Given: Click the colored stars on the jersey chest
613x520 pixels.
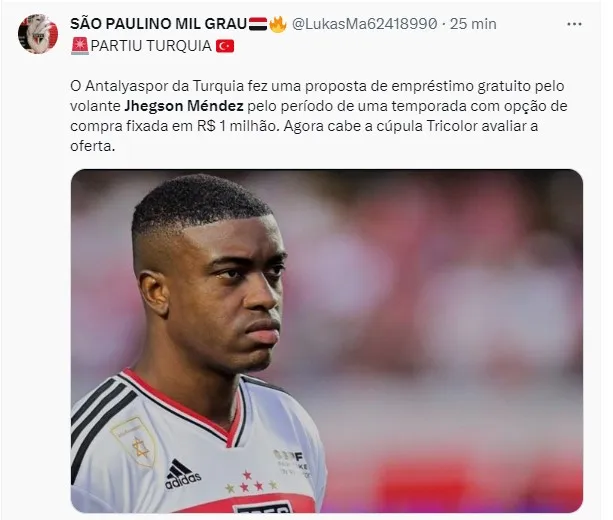Looking at the screenshot, I should click(x=252, y=481).
